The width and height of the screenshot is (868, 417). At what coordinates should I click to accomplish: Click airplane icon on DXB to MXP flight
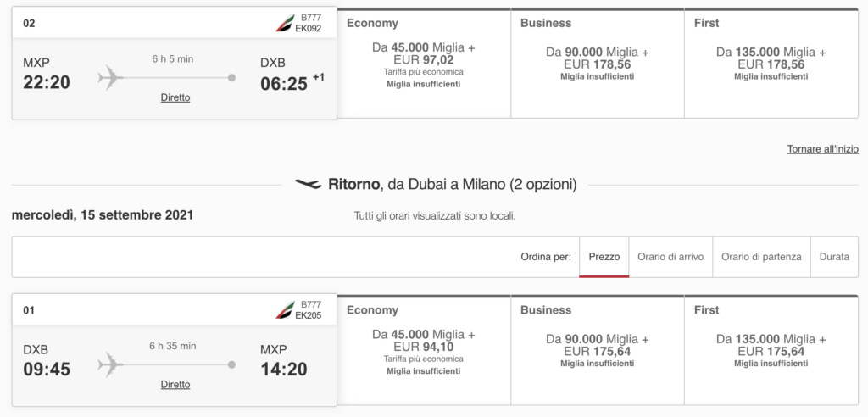click(110, 364)
